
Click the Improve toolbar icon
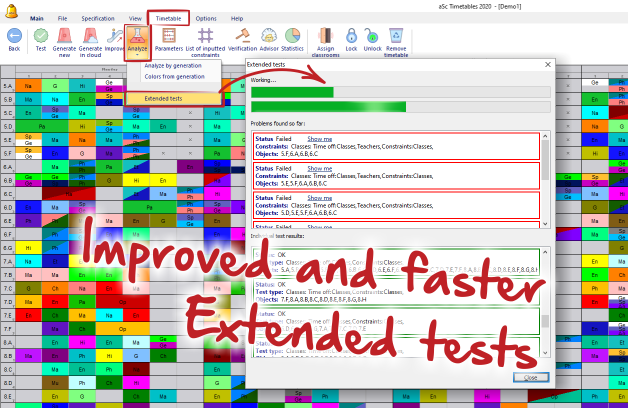point(115,36)
